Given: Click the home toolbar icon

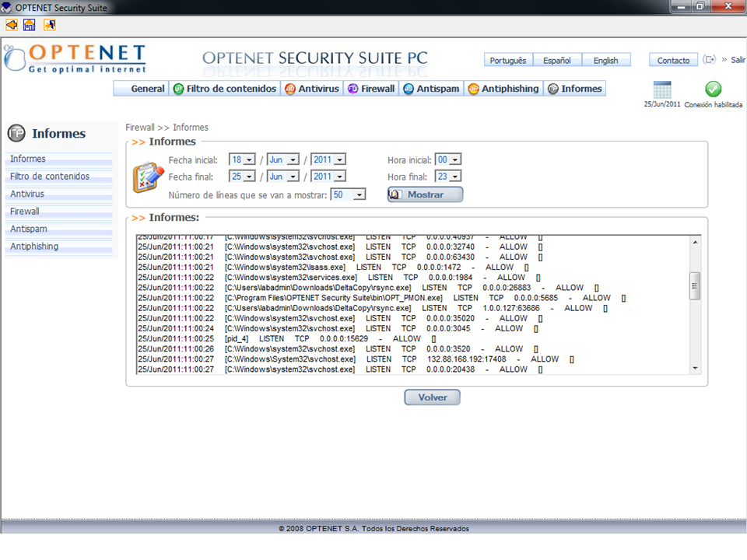Looking at the screenshot, I should coord(30,25).
